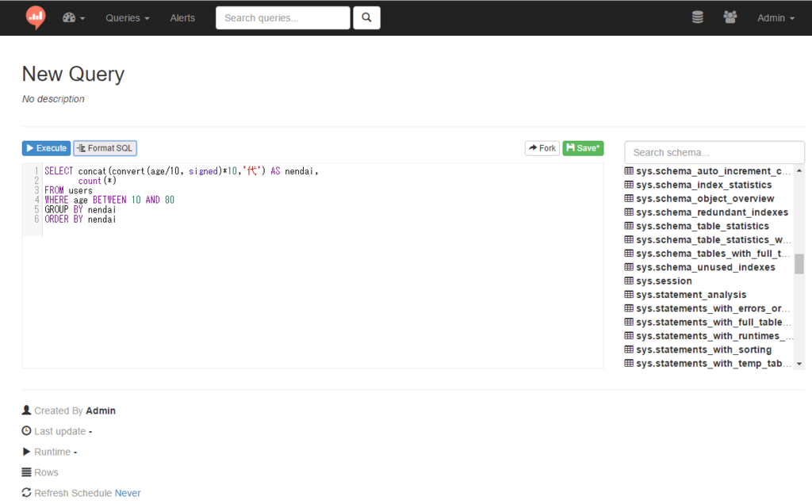
Task: Place cursor on WHERE age BETWEEN line
Action: [109, 200]
